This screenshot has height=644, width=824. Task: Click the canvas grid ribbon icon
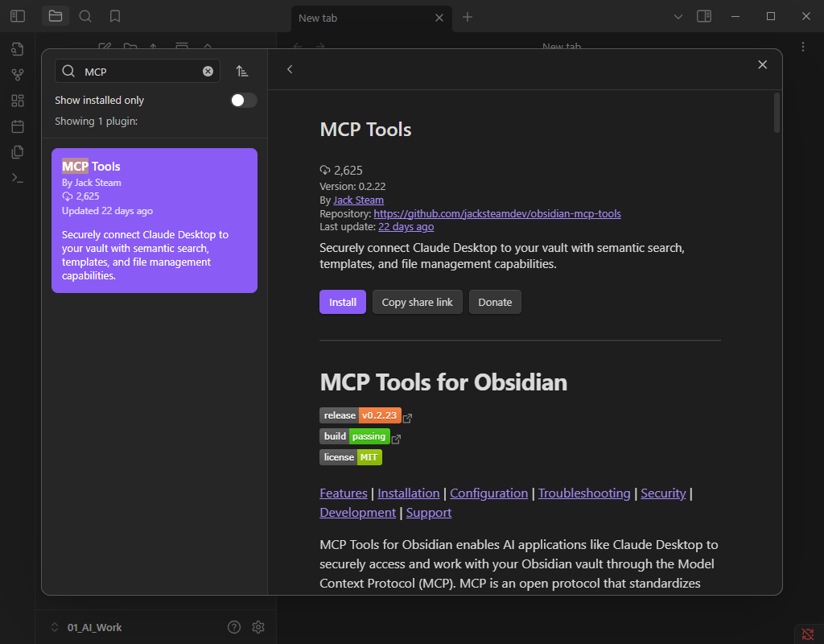[x=18, y=101]
